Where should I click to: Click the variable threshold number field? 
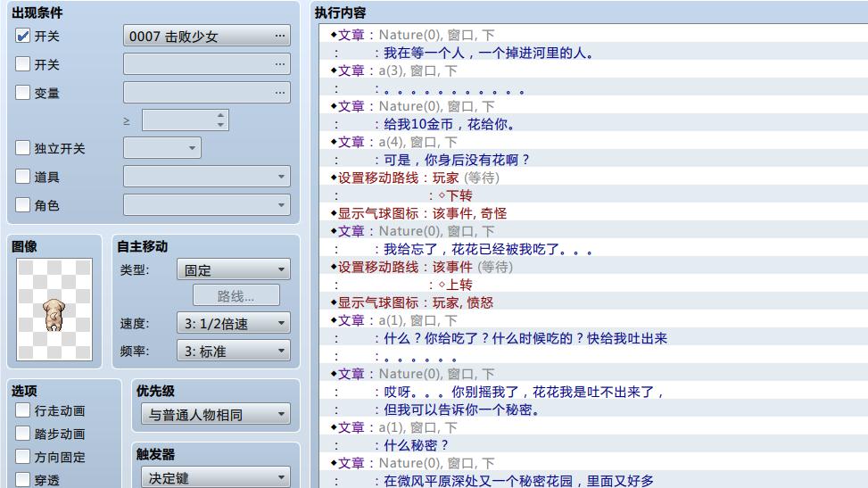(x=178, y=120)
